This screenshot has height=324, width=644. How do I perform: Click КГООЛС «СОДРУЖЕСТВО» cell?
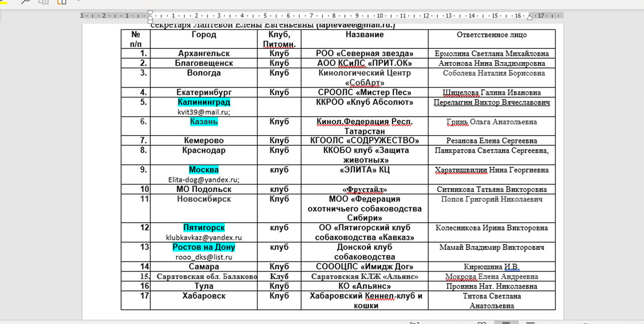tap(365, 141)
